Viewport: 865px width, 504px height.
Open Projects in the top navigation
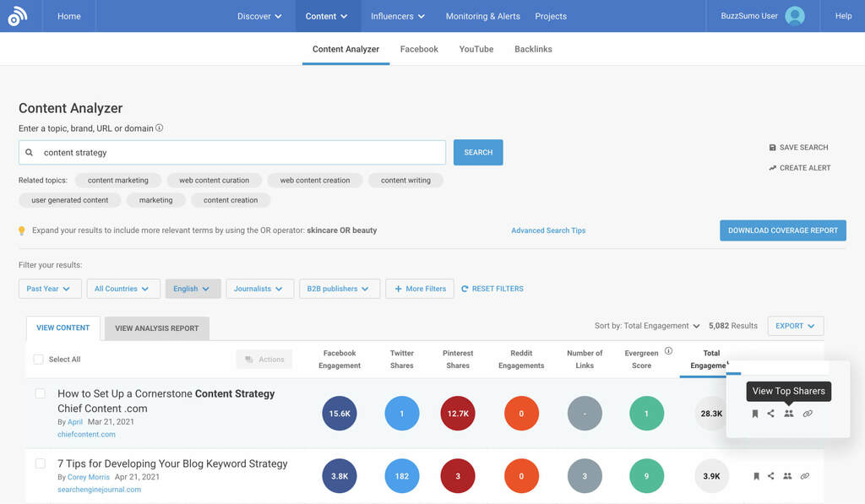pyautogui.click(x=551, y=16)
